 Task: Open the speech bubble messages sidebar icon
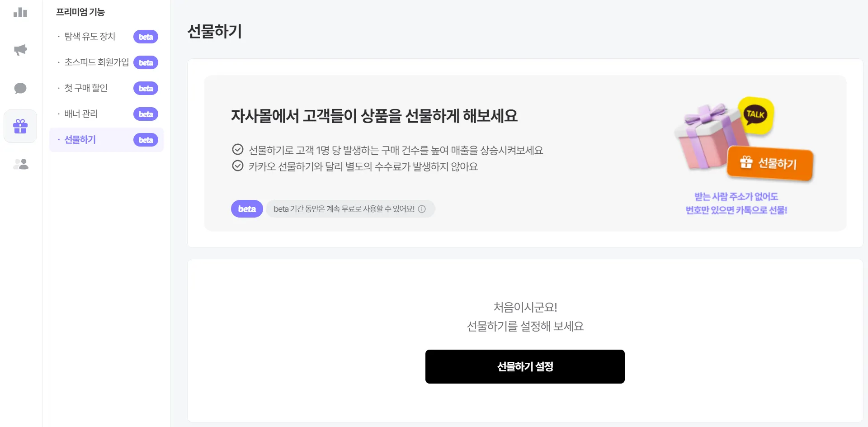pyautogui.click(x=20, y=88)
